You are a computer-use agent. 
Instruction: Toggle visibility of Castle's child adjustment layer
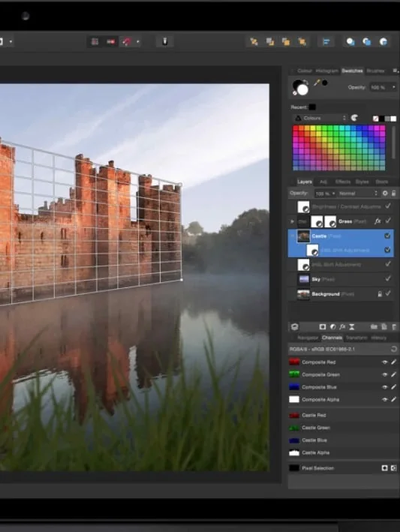[x=387, y=250]
